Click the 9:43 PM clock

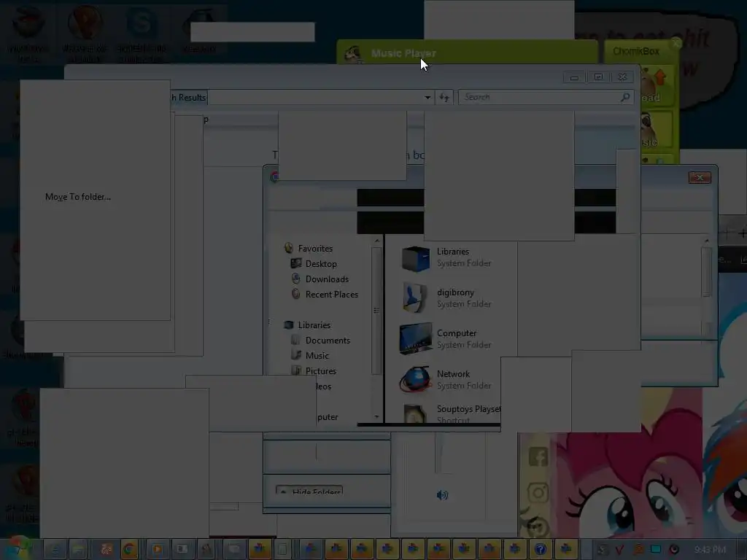[710, 549]
